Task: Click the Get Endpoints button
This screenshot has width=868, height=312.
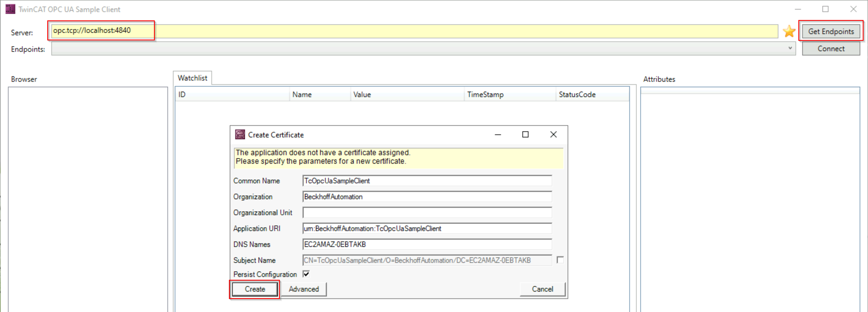Action: point(831,31)
